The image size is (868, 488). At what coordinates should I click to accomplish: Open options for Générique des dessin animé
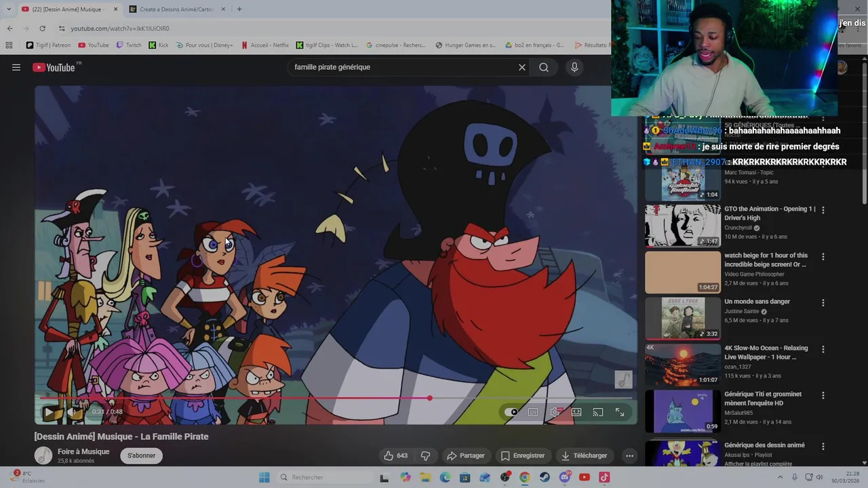tap(823, 447)
